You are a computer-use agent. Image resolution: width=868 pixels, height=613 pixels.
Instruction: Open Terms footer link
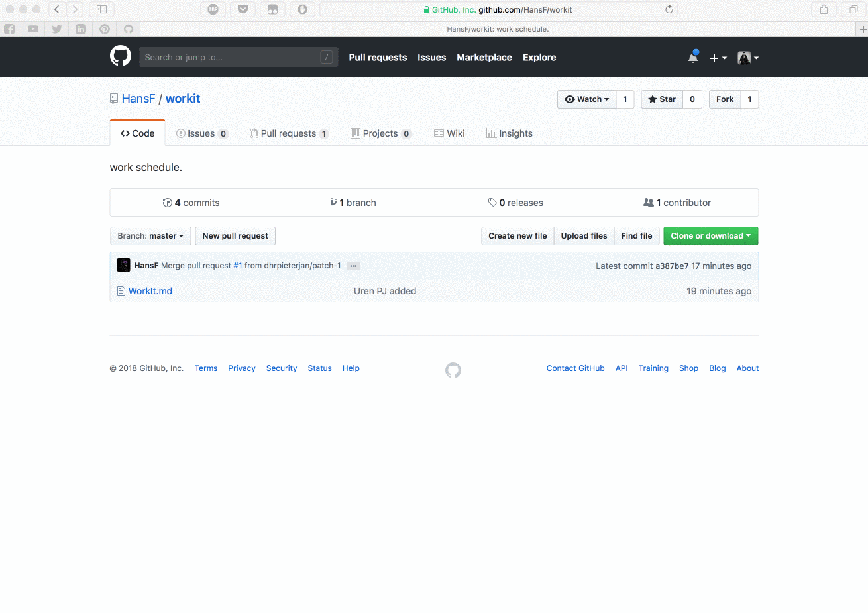[x=206, y=368]
